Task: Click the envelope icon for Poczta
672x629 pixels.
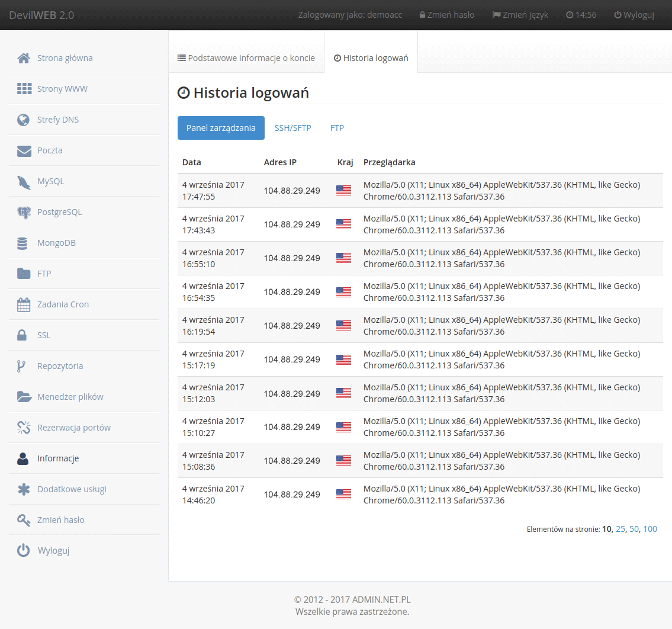Action: [24, 150]
